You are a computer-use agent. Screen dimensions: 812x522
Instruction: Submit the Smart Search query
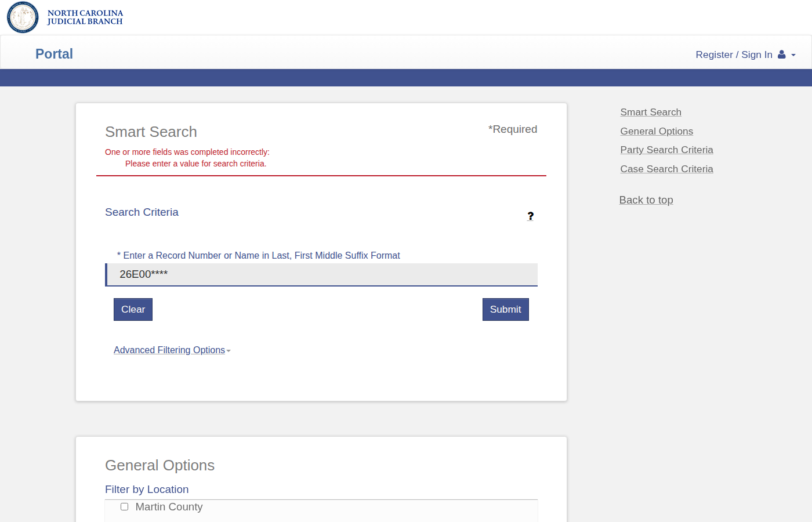(x=505, y=309)
